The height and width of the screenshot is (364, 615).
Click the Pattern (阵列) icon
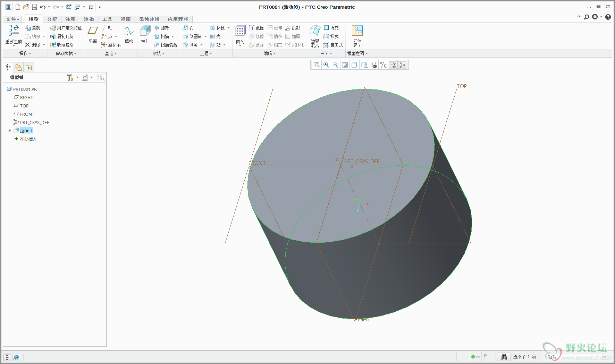[x=240, y=31]
